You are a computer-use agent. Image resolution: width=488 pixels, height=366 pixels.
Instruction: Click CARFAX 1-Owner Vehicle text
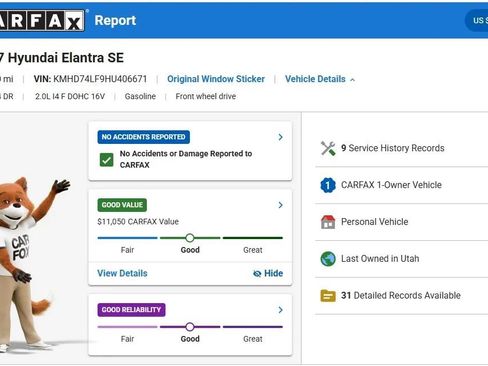coord(391,185)
